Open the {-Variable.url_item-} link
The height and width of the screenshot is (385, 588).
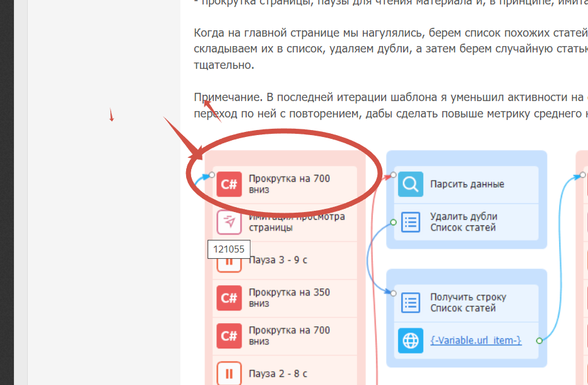pos(476,340)
